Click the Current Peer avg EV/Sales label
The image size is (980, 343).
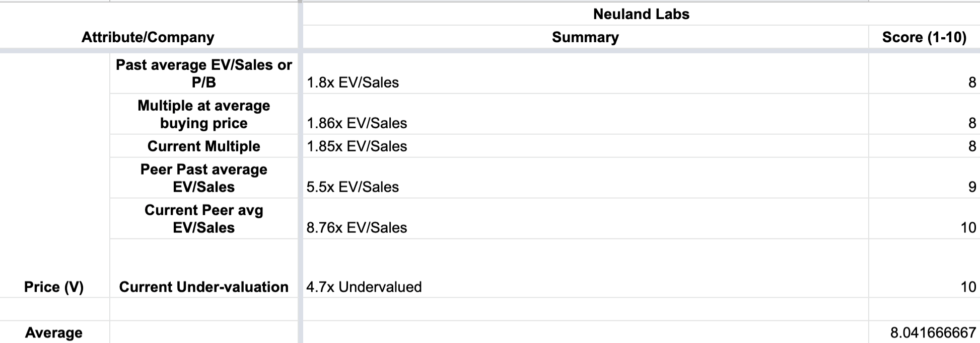pyautogui.click(x=203, y=219)
